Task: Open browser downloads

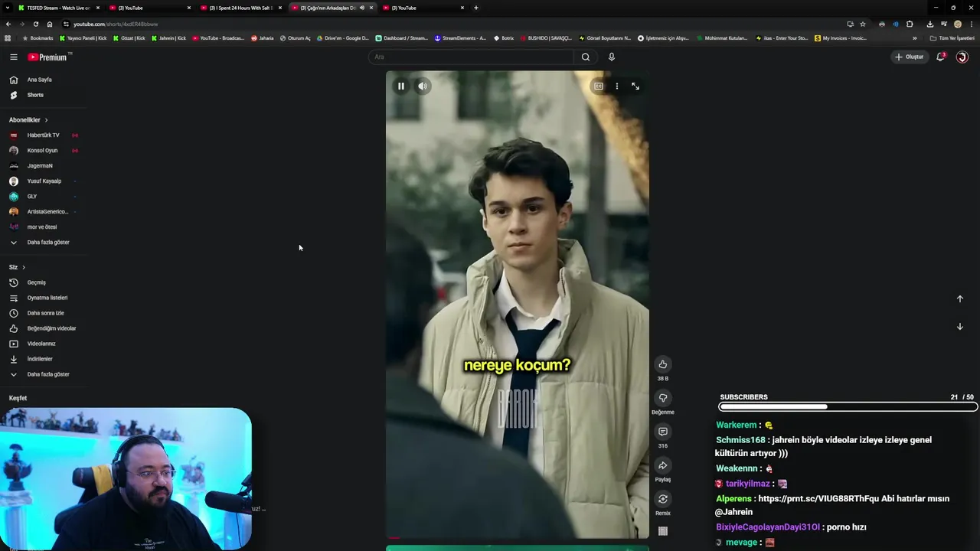Action: [x=930, y=24]
